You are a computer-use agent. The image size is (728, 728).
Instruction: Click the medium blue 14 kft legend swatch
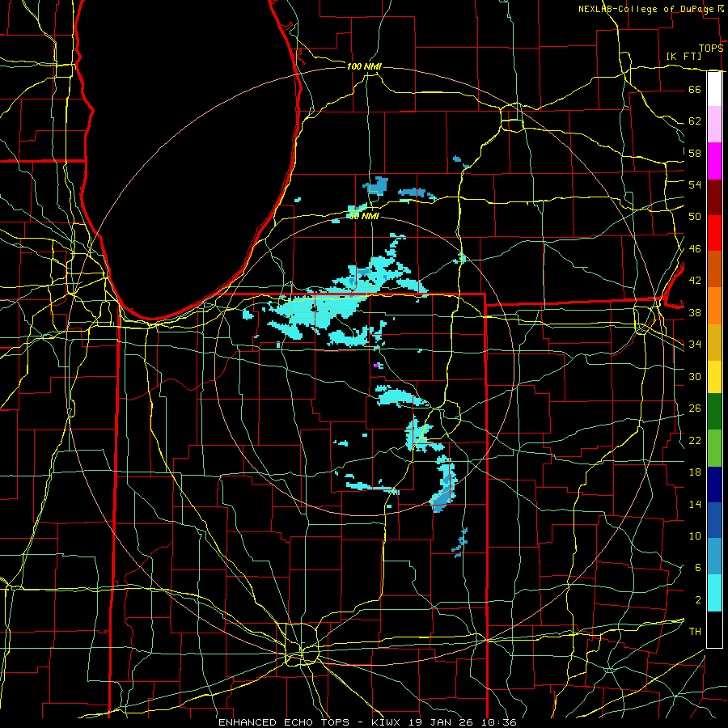coord(714,520)
